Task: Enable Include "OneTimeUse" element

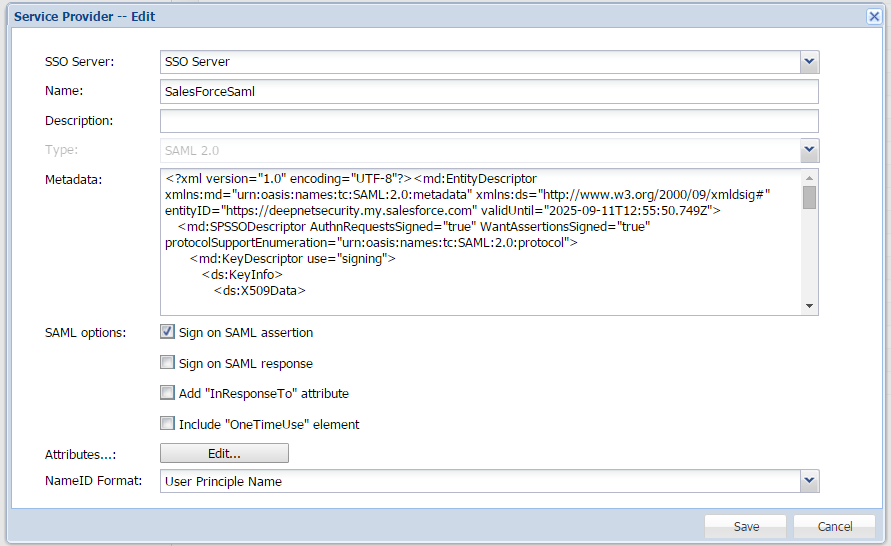Action: pos(167,424)
